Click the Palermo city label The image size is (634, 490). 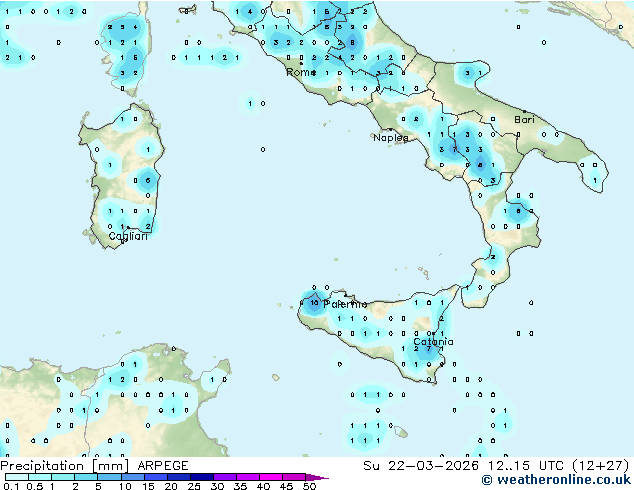coord(345,304)
